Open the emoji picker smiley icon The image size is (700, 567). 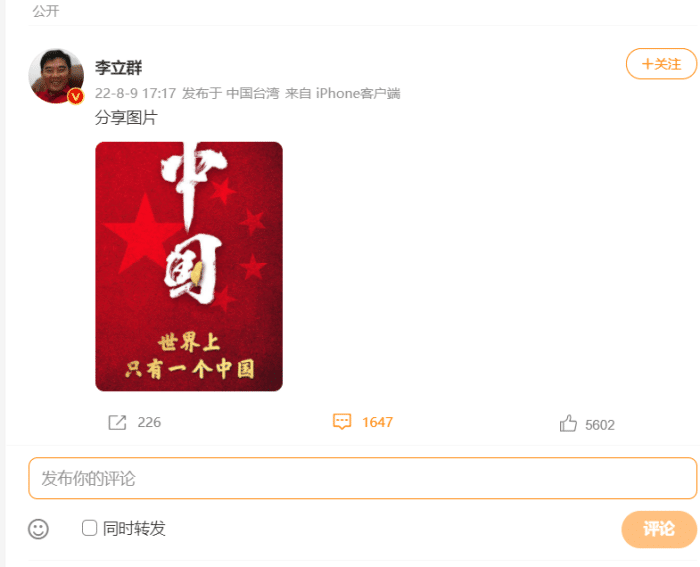click(38, 529)
